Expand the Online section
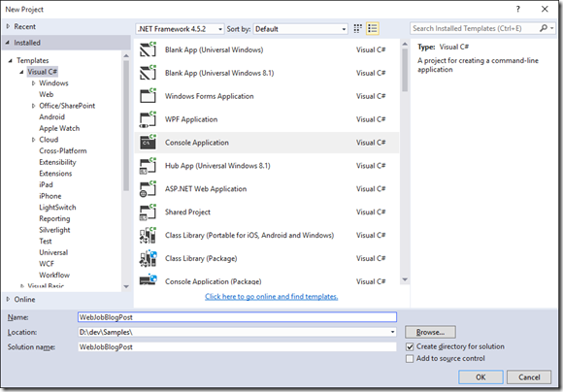This screenshot has width=563, height=392. (9, 299)
